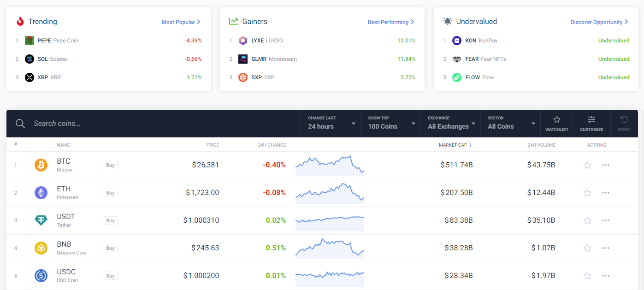Open the Best-Performing link
Screen dimensions: 644x290
click(391, 22)
